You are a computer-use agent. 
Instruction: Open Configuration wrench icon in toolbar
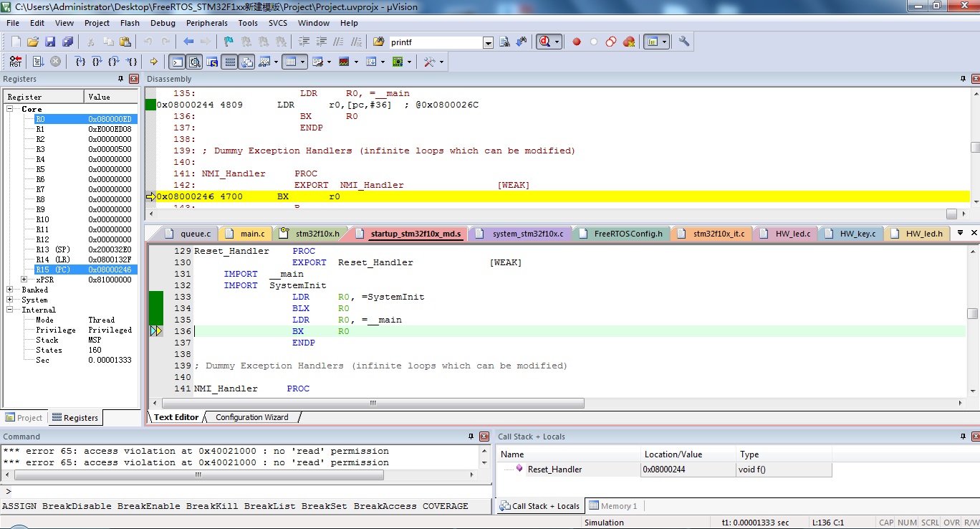click(x=684, y=42)
